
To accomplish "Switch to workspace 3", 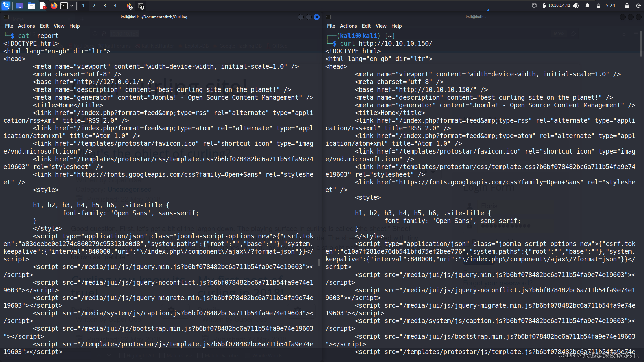I will tap(105, 6).
